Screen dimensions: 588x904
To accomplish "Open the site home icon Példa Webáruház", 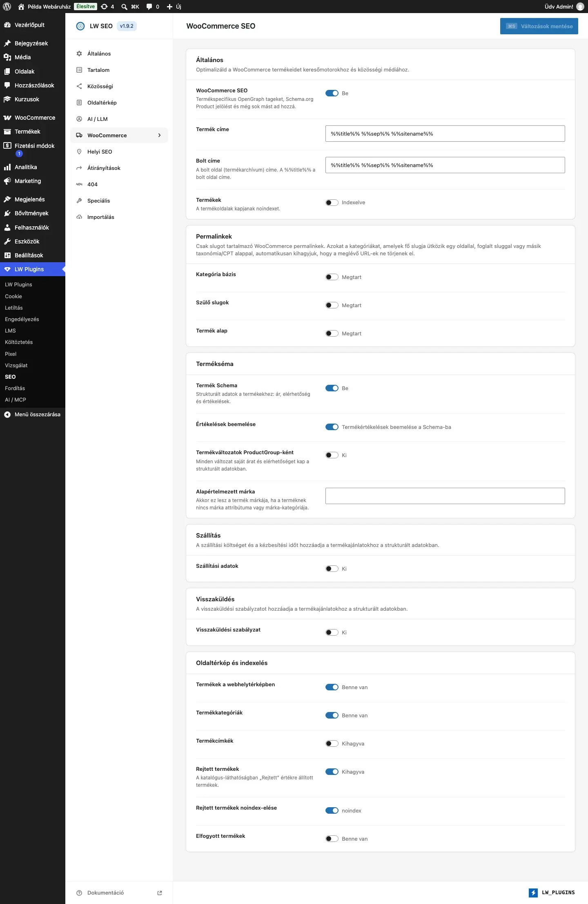I will click(21, 7).
